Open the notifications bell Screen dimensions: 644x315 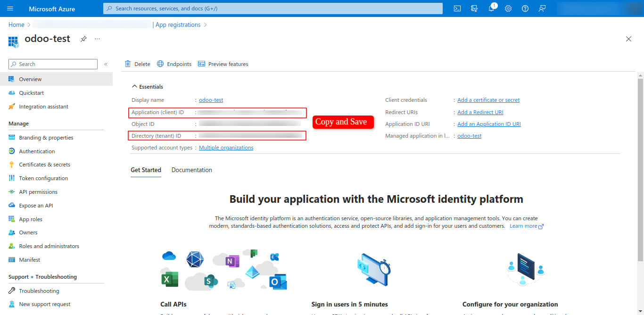click(x=491, y=8)
